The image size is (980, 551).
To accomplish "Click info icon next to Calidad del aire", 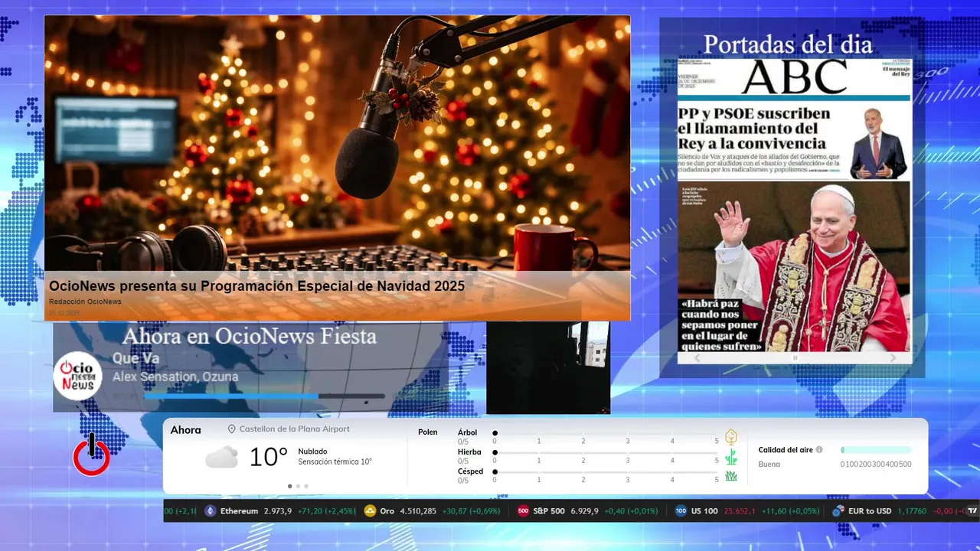I will [x=819, y=450].
